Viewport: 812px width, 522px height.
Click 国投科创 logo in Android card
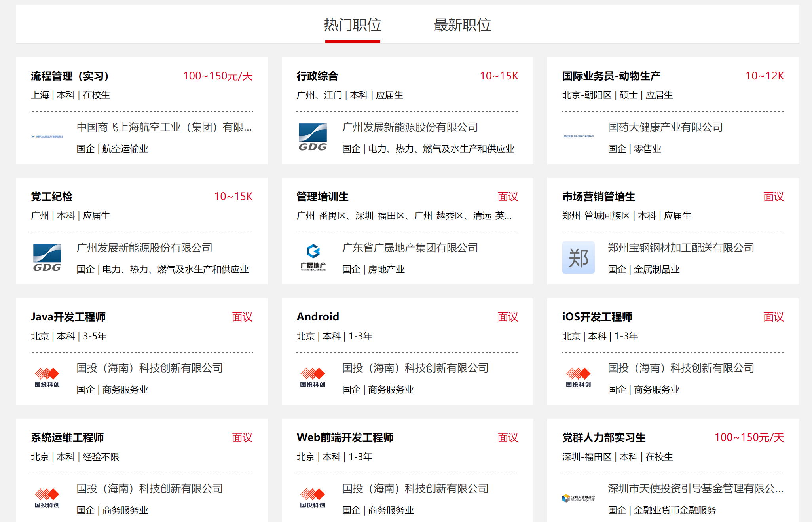tap(313, 378)
